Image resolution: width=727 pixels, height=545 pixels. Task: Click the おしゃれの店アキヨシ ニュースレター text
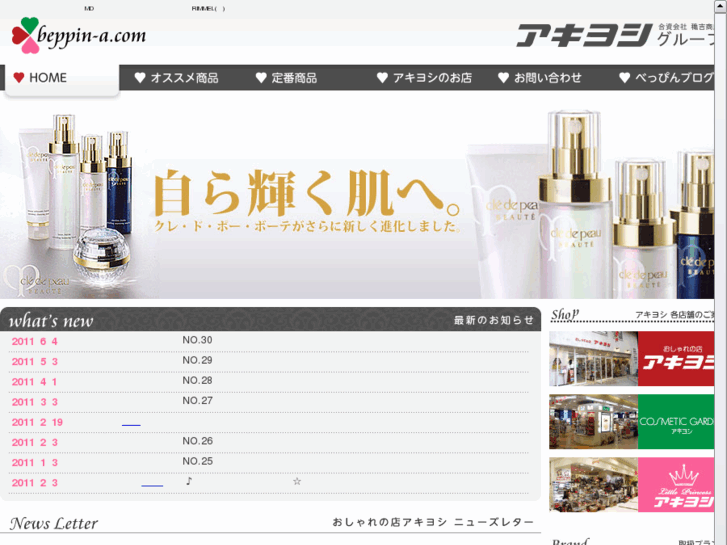[433, 522]
